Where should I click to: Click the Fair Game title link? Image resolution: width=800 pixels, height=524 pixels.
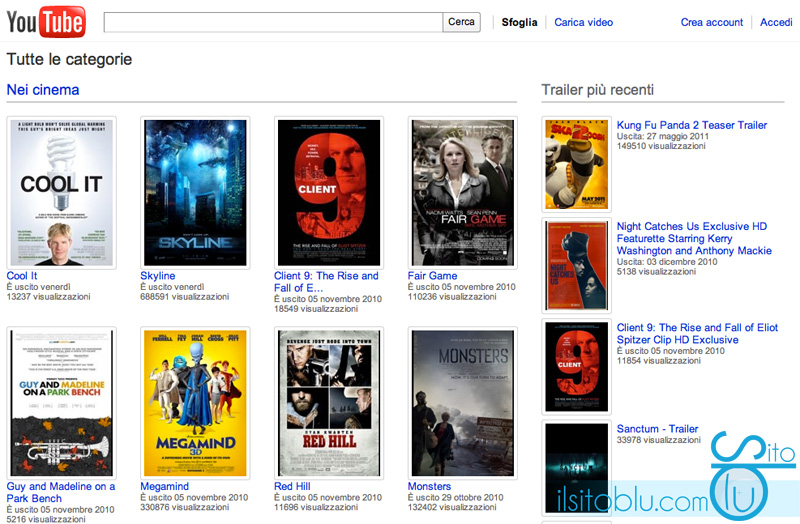pyautogui.click(x=432, y=276)
